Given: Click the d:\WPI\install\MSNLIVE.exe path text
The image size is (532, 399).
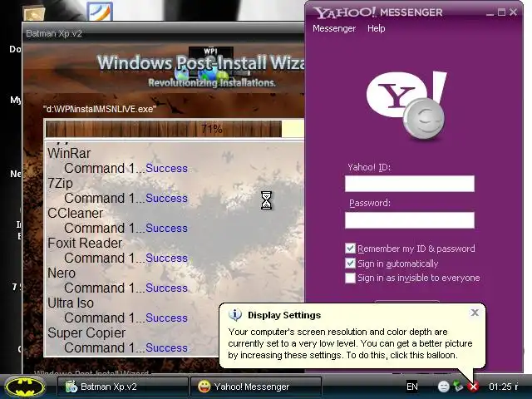Looking at the screenshot, I should click(x=100, y=109).
